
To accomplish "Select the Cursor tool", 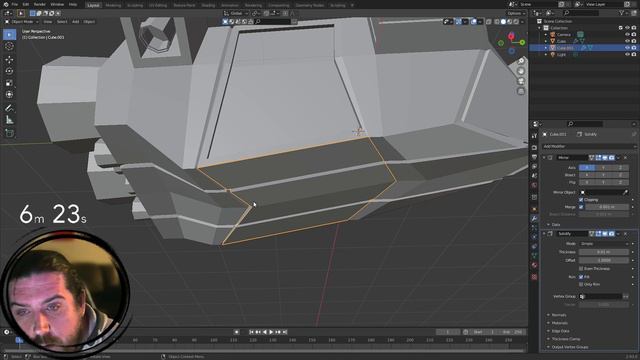I will (x=9, y=47).
